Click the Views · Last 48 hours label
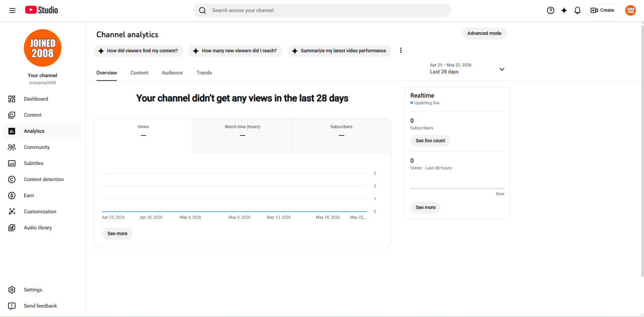The width and height of the screenshot is (644, 317). 431,168
